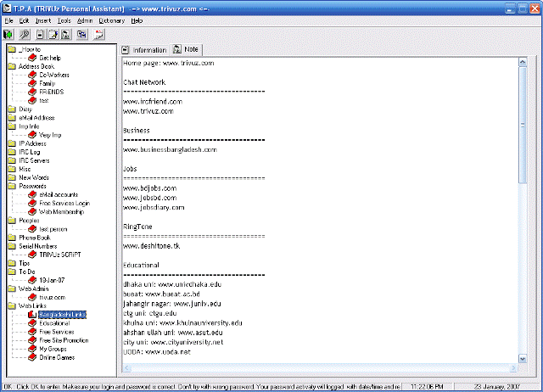Click the note's vertical scrollbar thumb
The image size is (543, 392).
tap(523, 125)
